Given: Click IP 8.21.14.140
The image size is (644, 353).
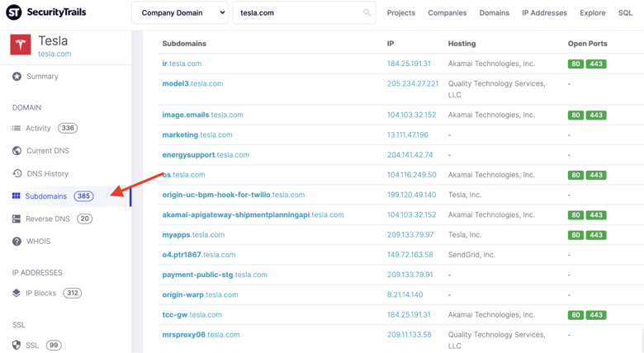Looking at the screenshot, I should click(405, 294).
